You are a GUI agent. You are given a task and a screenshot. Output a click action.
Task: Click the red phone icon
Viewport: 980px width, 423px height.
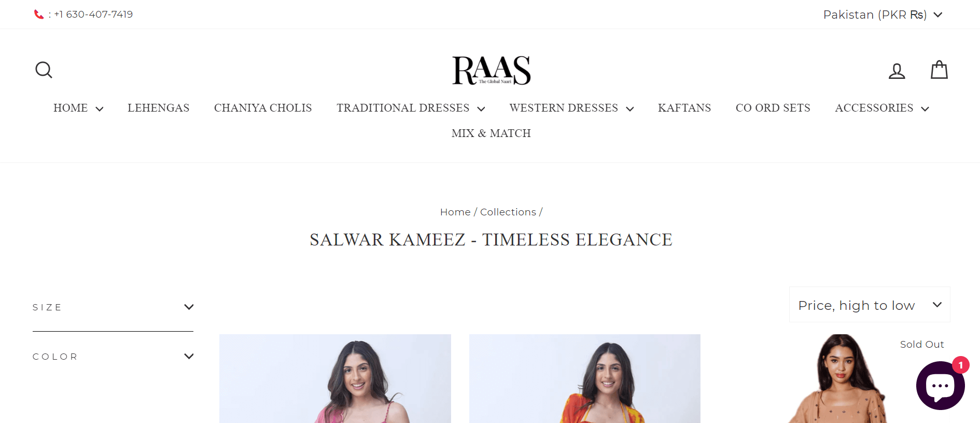[39, 15]
